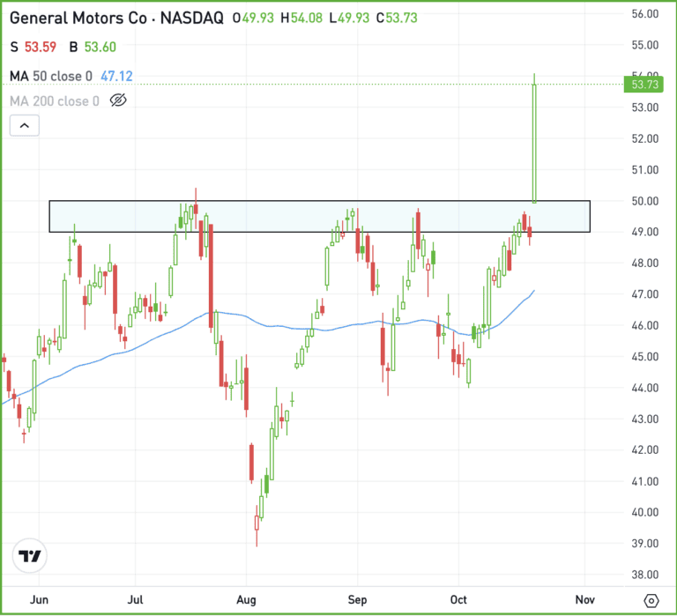Click the 50.00 price axis label
Viewport: 677px width, 616px height.
[645, 201]
